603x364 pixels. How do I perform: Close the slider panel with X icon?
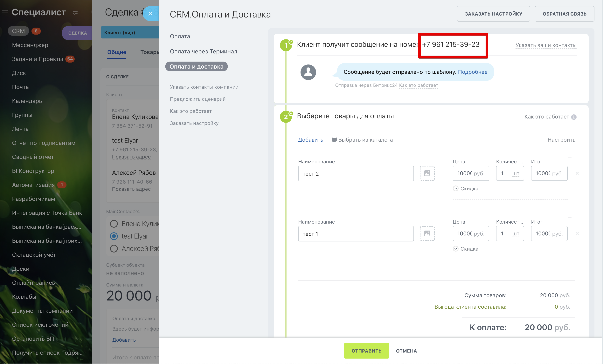[150, 14]
